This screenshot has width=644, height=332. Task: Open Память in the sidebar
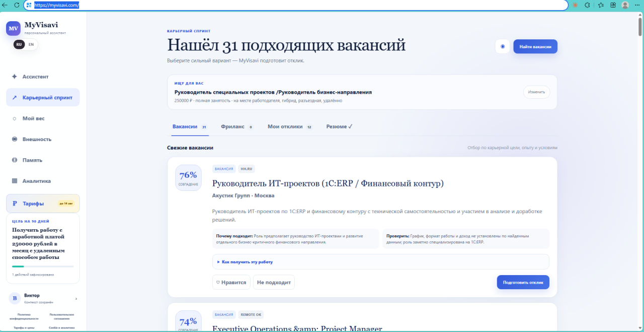coord(43,160)
